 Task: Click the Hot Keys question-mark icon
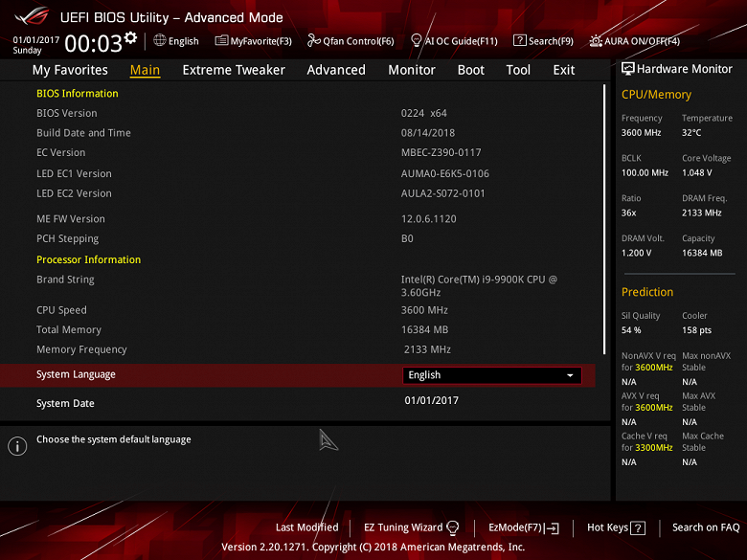[638, 528]
